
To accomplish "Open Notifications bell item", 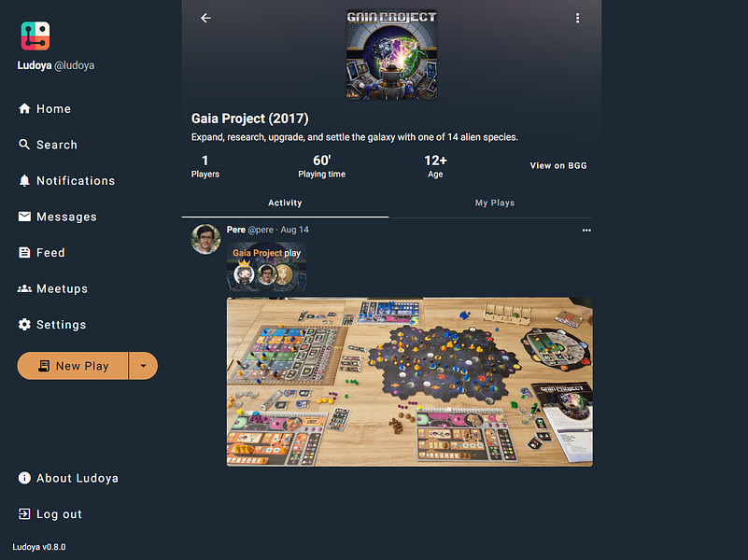I will [66, 181].
